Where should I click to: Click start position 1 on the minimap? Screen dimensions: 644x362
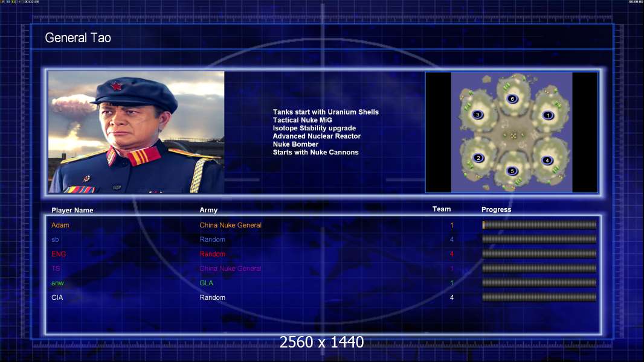(547, 115)
